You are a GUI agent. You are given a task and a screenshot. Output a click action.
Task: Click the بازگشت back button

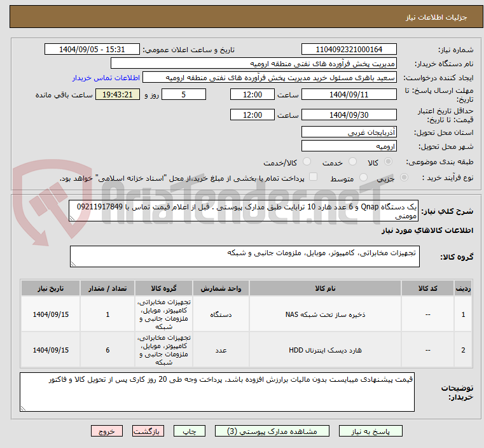(148, 431)
